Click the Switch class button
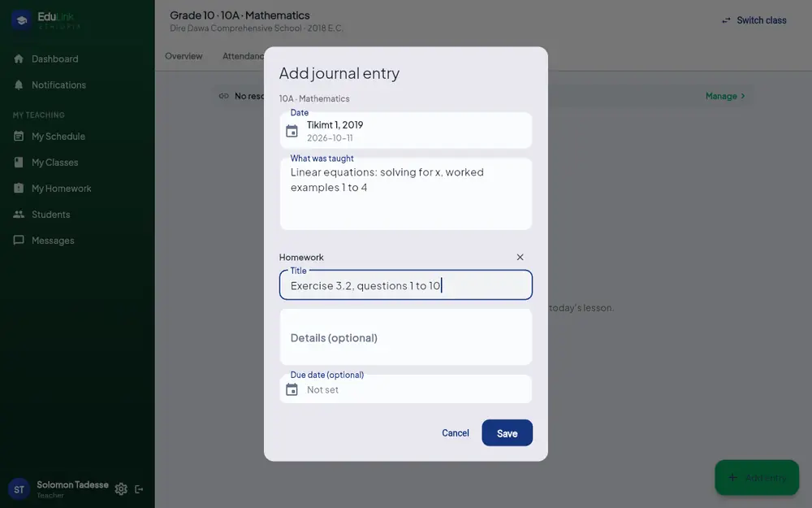Screen dimensions: 812x508 click(x=754, y=20)
